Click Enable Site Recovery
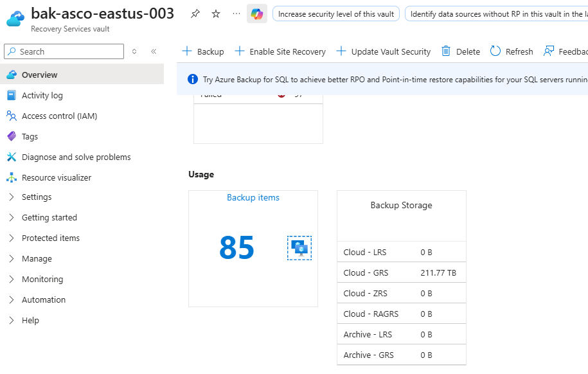The width and height of the screenshot is (588, 374). coord(280,51)
